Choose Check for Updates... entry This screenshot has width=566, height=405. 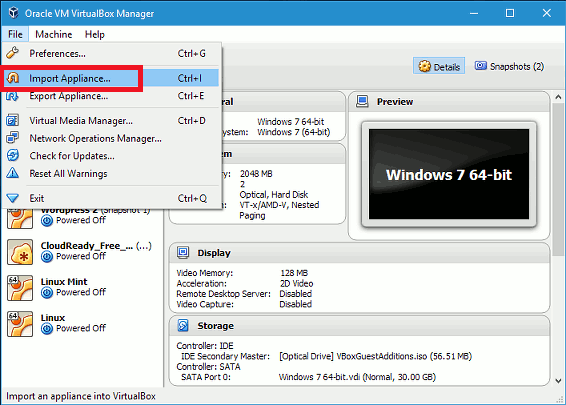tap(112, 156)
